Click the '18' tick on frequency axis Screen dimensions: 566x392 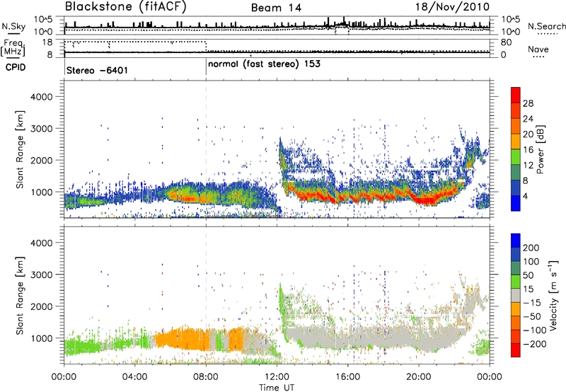[x=47, y=42]
